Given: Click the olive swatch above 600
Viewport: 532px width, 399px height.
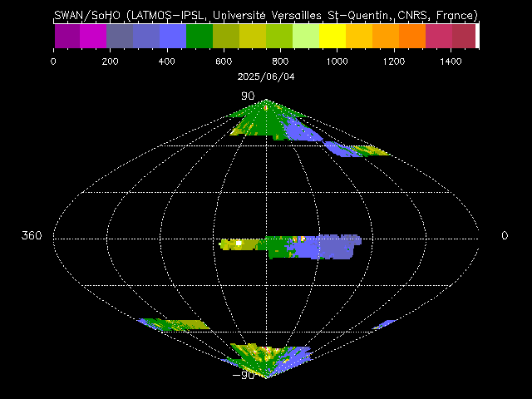Looking at the screenshot, I should coord(226,36).
